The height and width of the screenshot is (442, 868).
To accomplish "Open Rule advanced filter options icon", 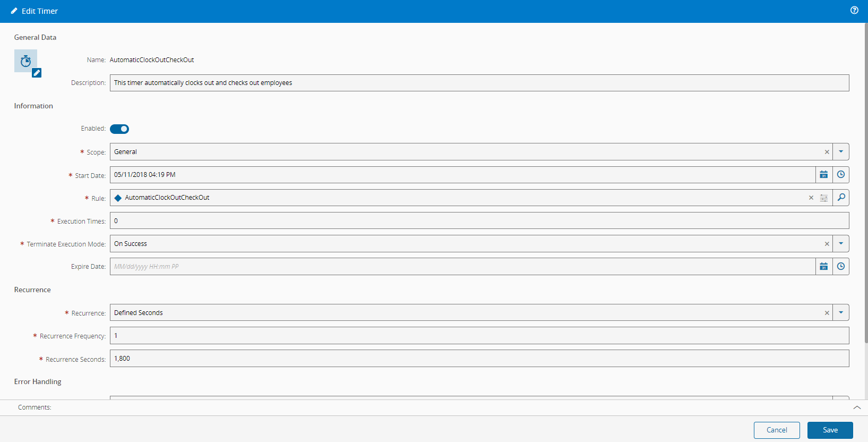I will tap(824, 198).
